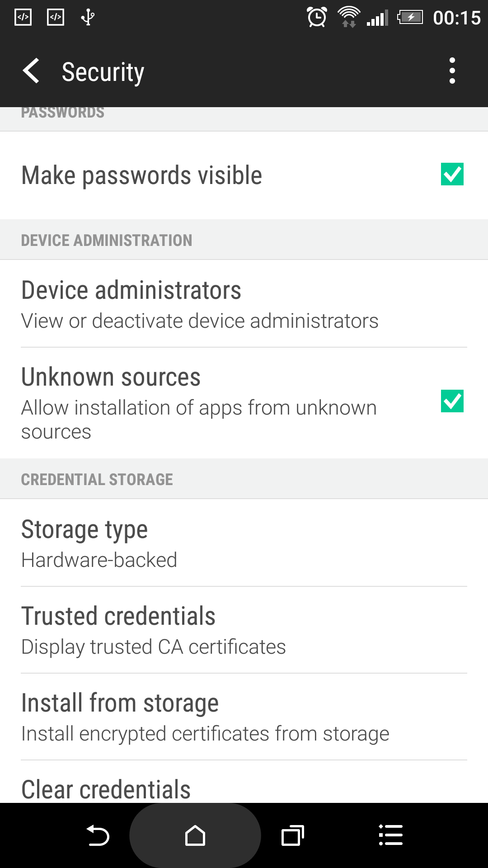Tap the first debug notification icon
Screen dimensions: 488x868
23,18
